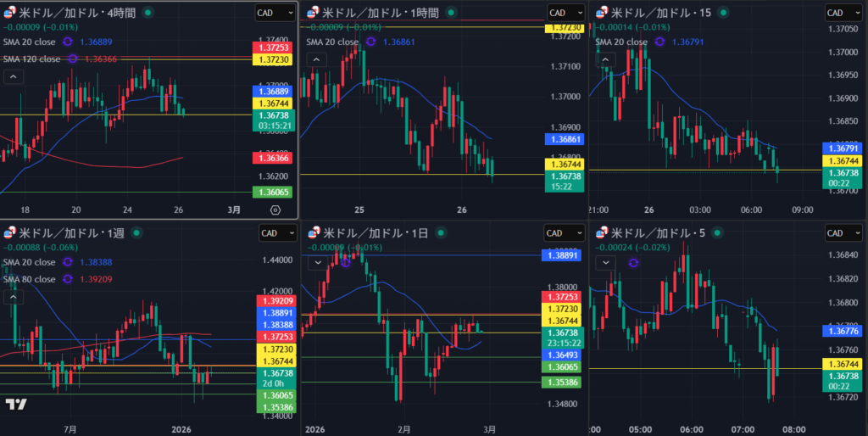Click the USD/CAD flag icon on daily chart
Viewport: 868px width, 436px height.
coord(314,233)
